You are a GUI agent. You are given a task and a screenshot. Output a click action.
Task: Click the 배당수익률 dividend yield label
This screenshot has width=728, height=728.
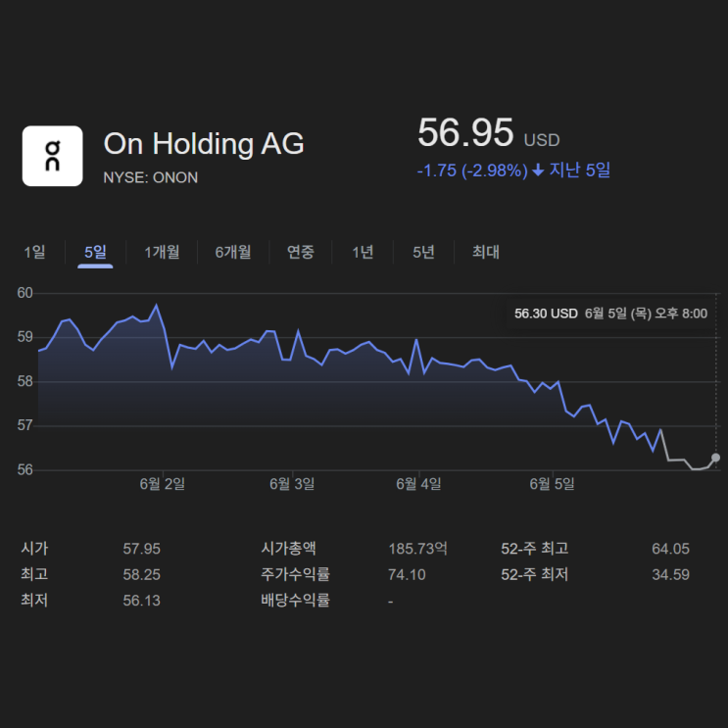tap(295, 600)
